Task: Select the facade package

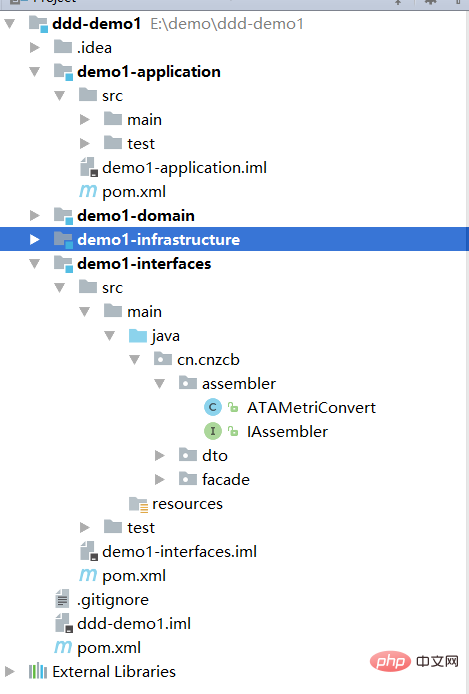Action: (x=226, y=479)
